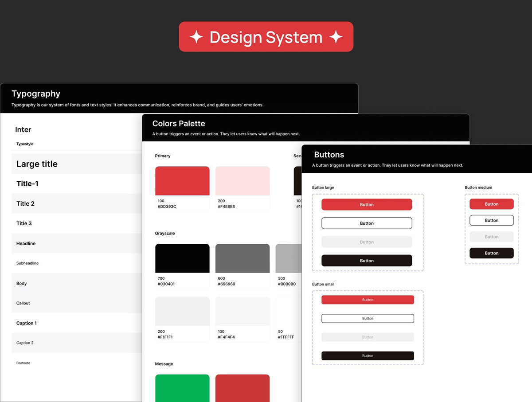Select the grayscale 200 #F1F1F1 swatch
Screen dimensions: 532x402
(x=182, y=312)
